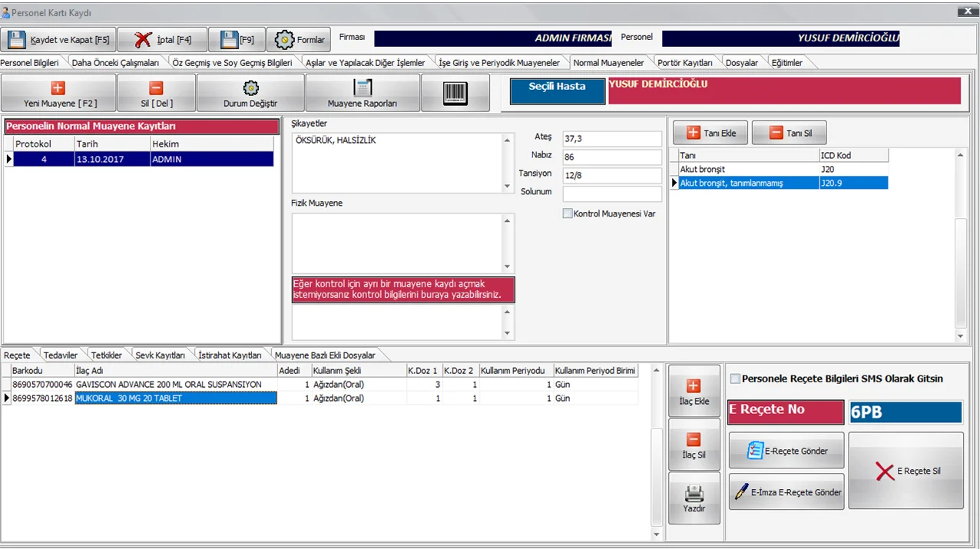
Task: Click the empty Solunum input field
Action: [611, 194]
